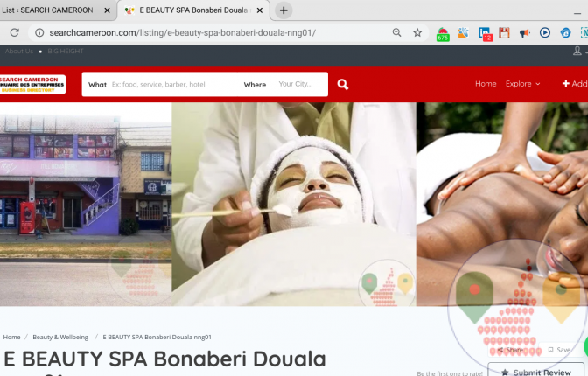This screenshot has width=588, height=376.
Task: Close the List SEARCH CAMEROON tab
Action: click(107, 10)
